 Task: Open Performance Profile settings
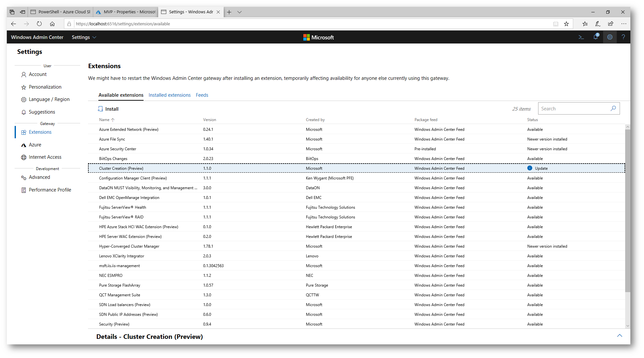[50, 190]
